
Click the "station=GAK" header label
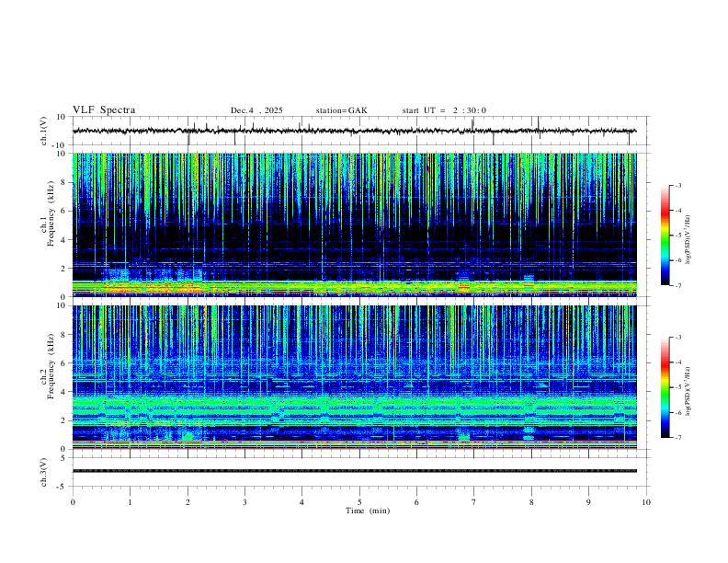click(x=341, y=110)
